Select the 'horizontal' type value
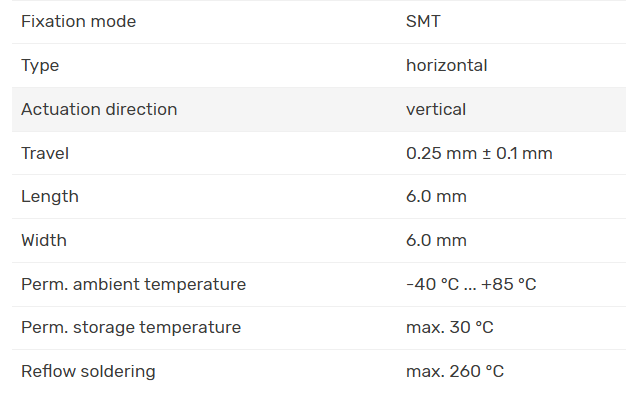The image size is (626, 407). pos(446,65)
